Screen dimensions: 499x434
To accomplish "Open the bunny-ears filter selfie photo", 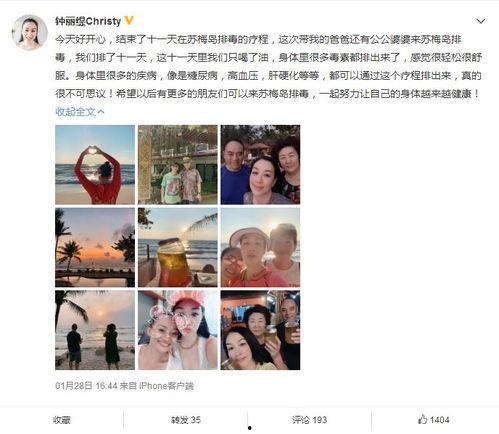I will pyautogui.click(x=178, y=330).
